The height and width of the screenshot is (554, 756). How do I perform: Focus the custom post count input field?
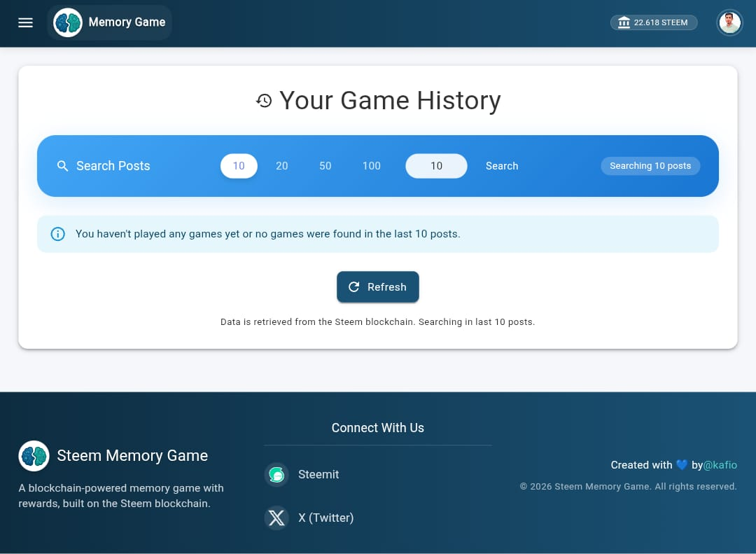436,166
